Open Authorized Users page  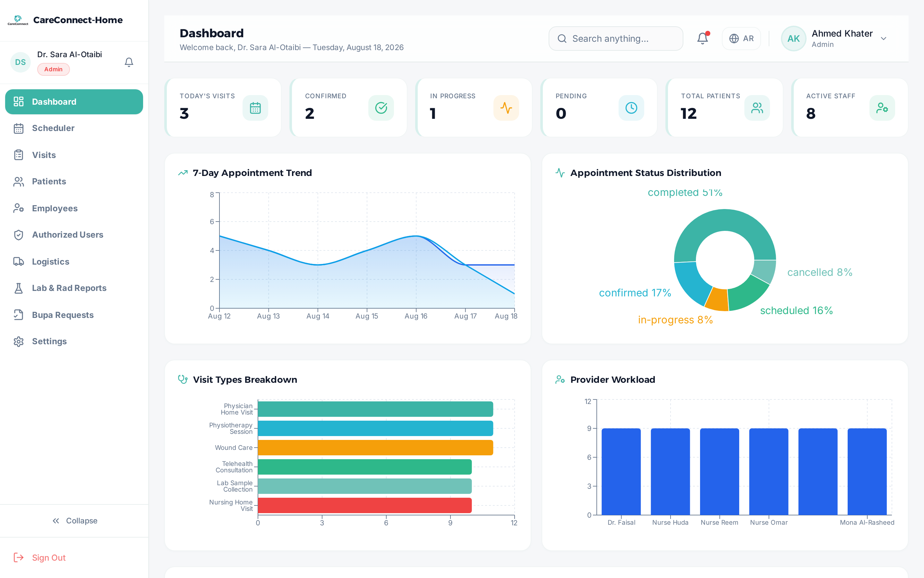[74, 235]
